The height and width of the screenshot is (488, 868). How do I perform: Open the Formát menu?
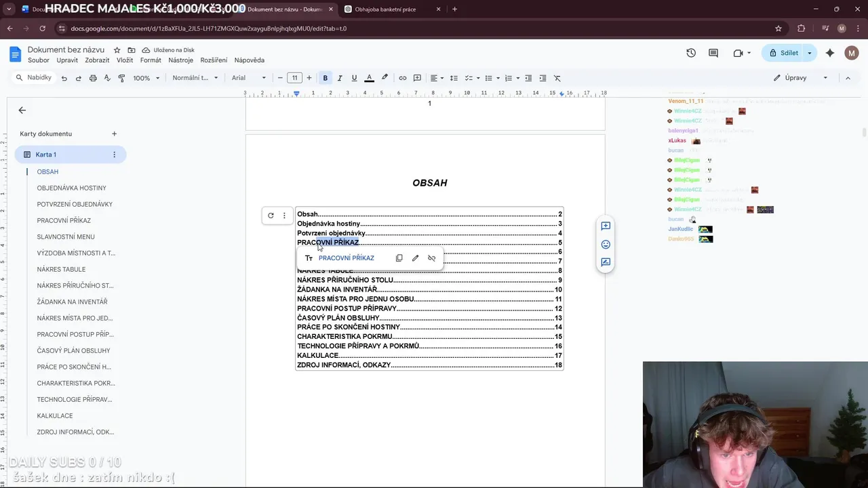pyautogui.click(x=151, y=60)
